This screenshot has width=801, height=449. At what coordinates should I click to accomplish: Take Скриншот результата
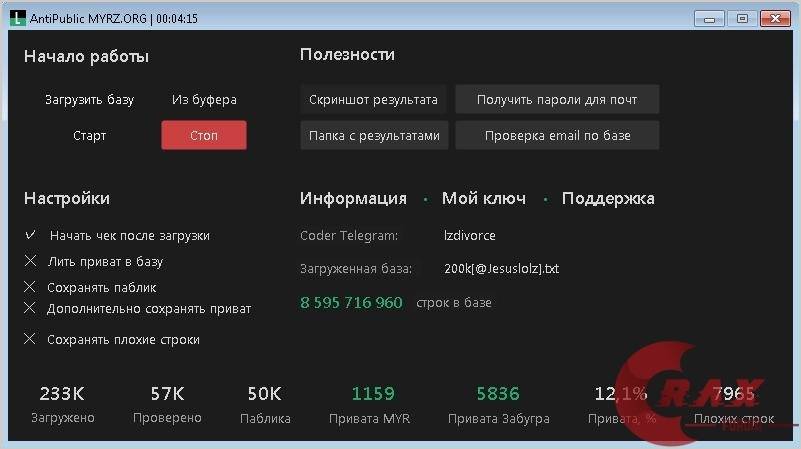pos(373,100)
